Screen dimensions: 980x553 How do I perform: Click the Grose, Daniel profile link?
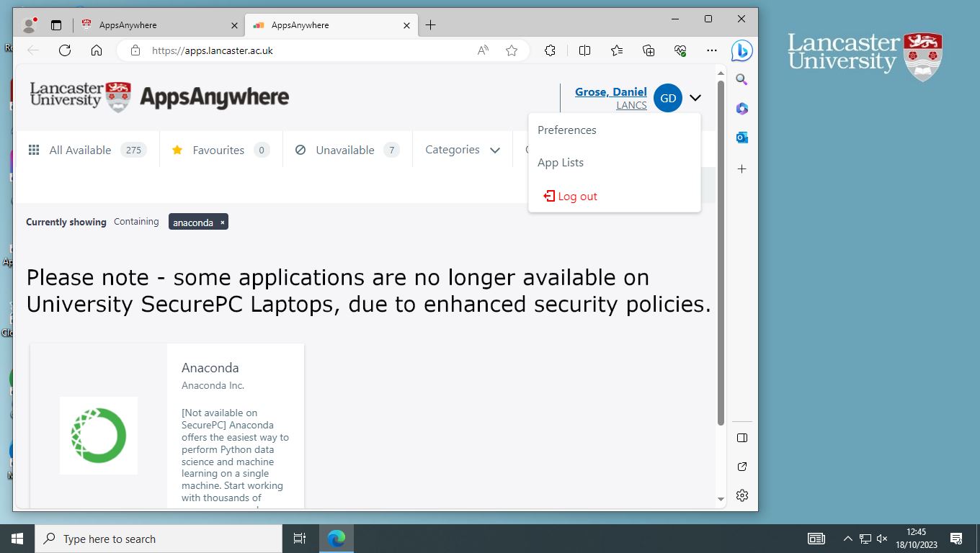click(610, 91)
